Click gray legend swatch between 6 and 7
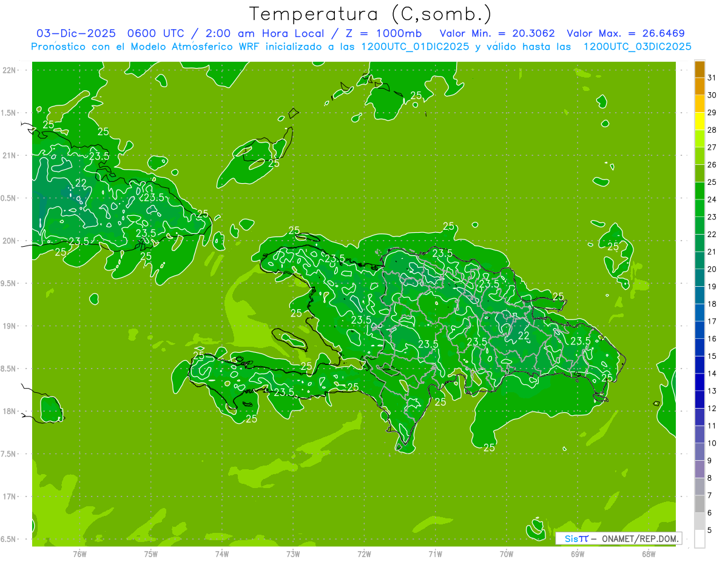728x562 pixels. click(x=699, y=504)
